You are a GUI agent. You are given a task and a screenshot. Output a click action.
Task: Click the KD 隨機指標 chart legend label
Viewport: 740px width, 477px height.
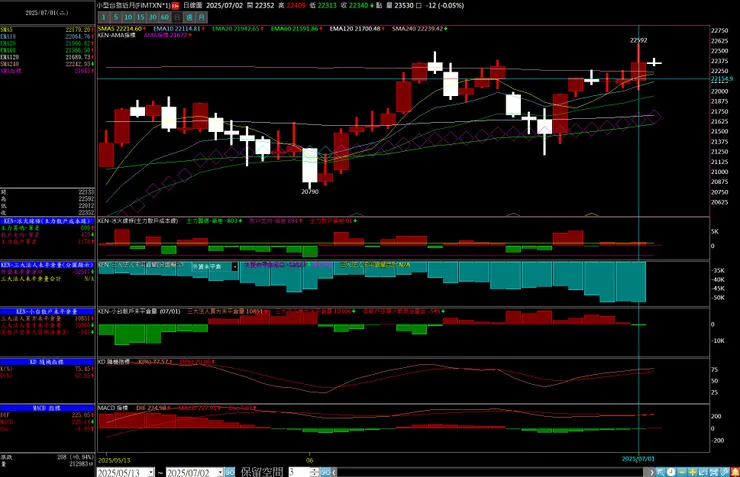(114, 362)
